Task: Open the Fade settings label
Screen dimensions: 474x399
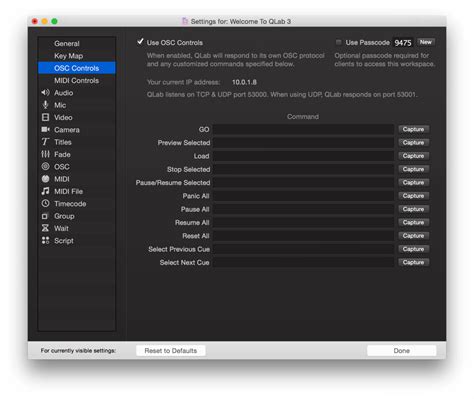Action: pos(62,155)
